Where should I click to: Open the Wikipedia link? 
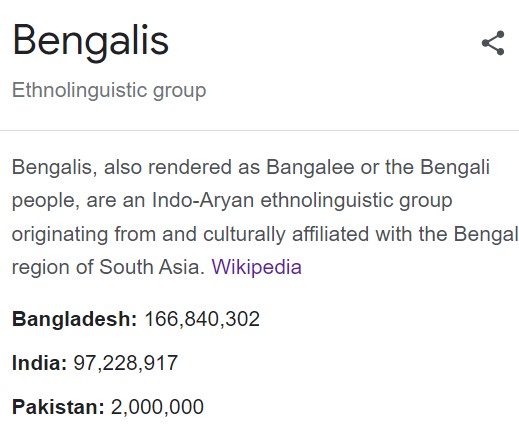[x=256, y=267]
